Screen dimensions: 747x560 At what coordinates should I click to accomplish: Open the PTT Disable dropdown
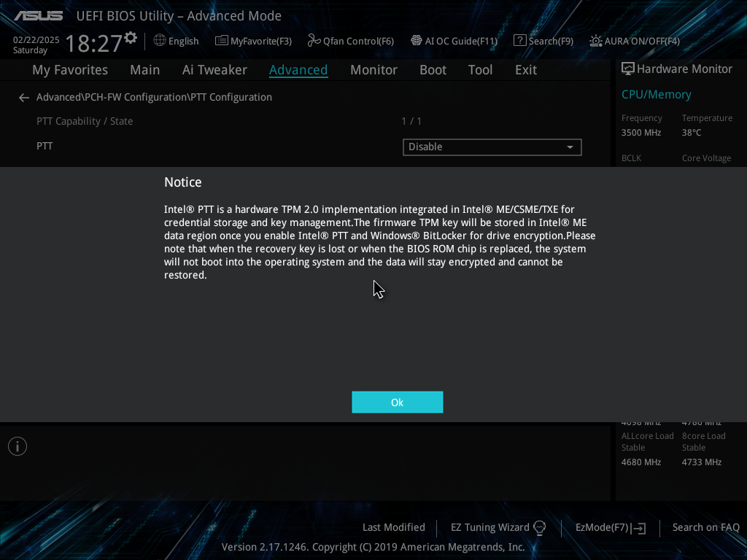coord(492,147)
